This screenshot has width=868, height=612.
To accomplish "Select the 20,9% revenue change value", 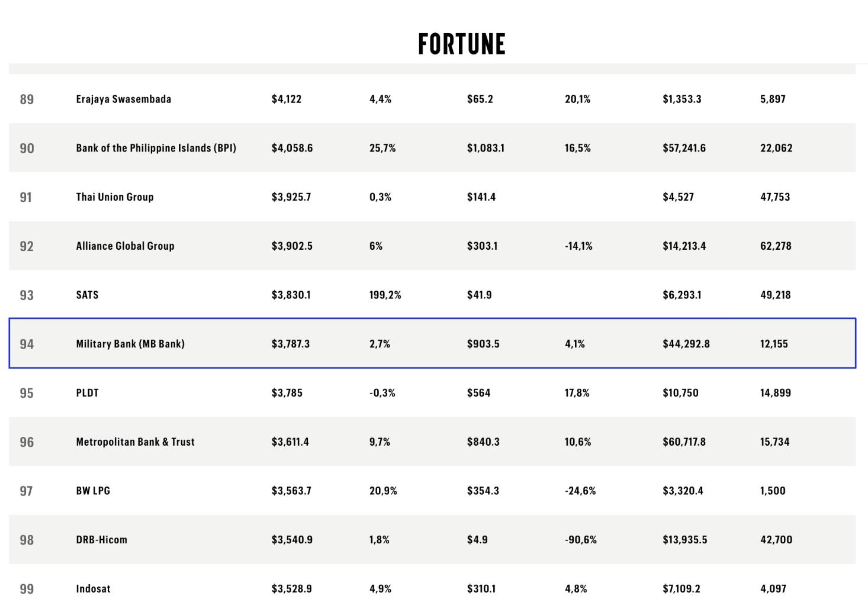I will coord(383,491).
